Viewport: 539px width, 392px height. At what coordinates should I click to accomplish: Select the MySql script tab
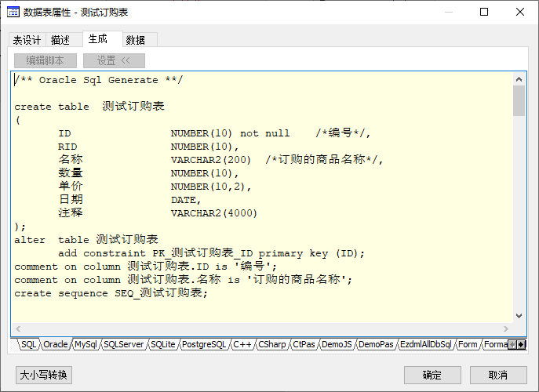86,344
